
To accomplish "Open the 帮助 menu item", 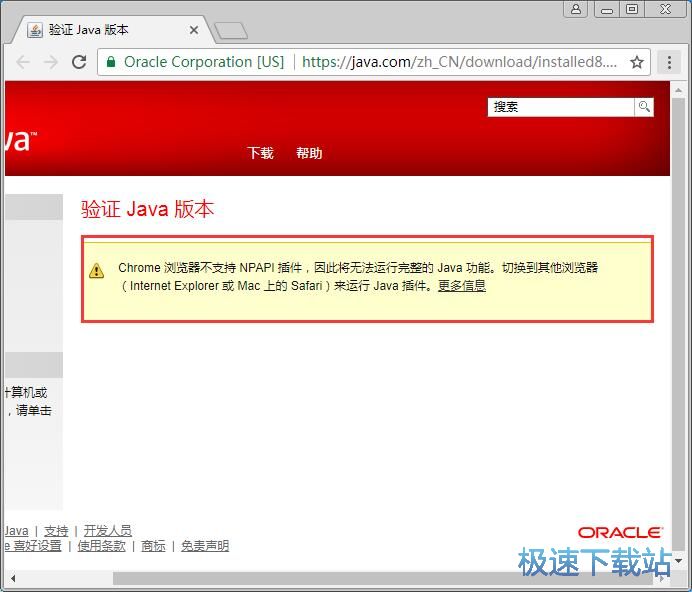I will click(309, 153).
